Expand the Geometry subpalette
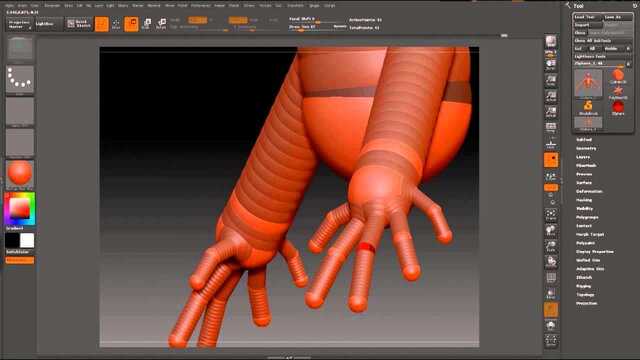The image size is (640, 360). pos(586,149)
